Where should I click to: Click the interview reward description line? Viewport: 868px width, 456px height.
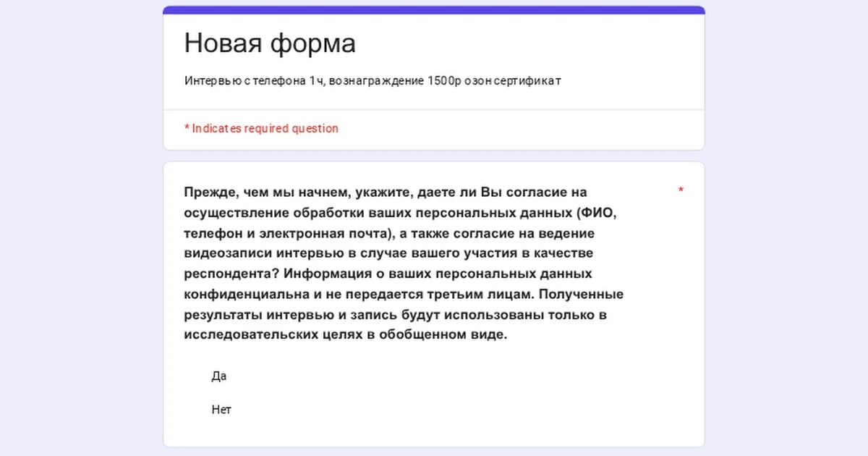pos(373,80)
